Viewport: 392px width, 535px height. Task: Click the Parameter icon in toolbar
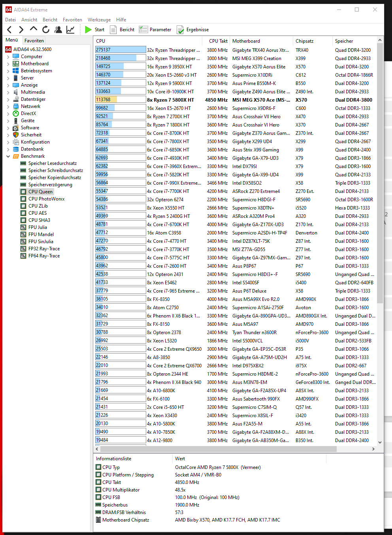point(143,30)
